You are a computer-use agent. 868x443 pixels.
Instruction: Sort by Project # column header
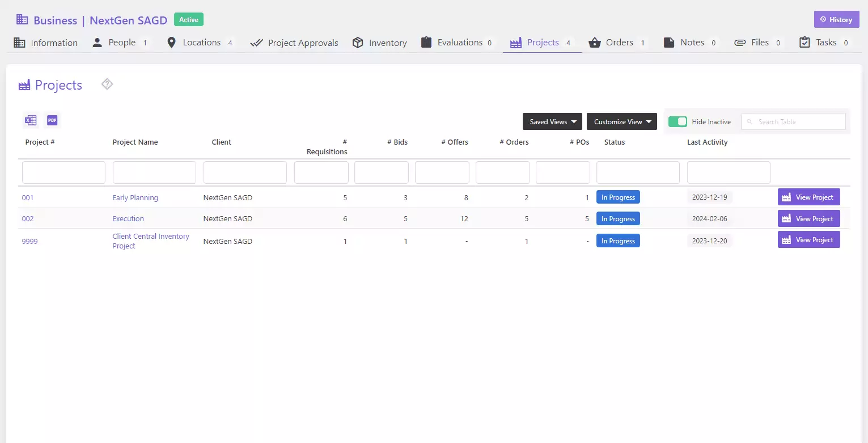(40, 142)
